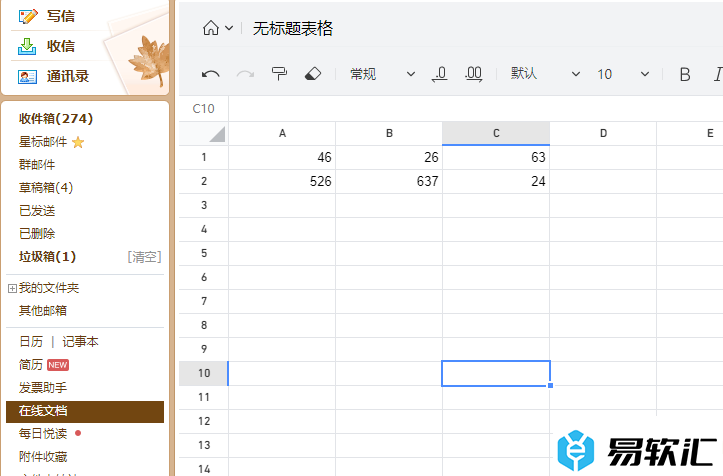Select 在线文档 in sidebar

[x=43, y=411]
